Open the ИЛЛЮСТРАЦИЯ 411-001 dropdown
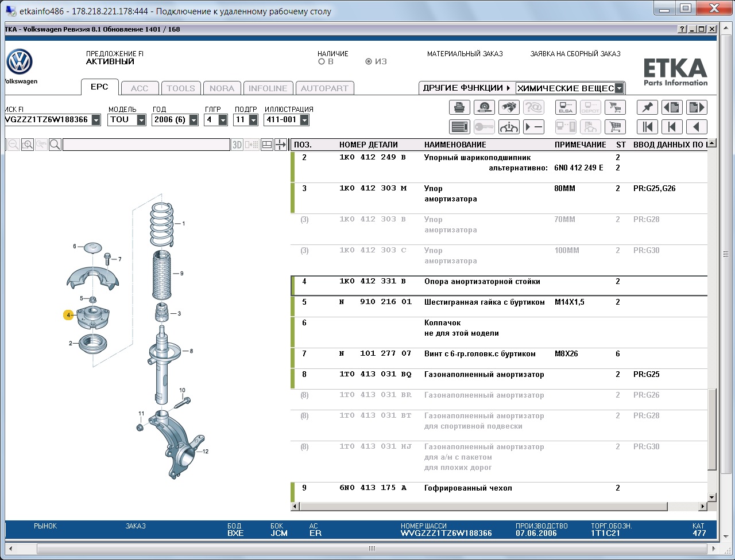This screenshot has width=735, height=560. click(304, 120)
